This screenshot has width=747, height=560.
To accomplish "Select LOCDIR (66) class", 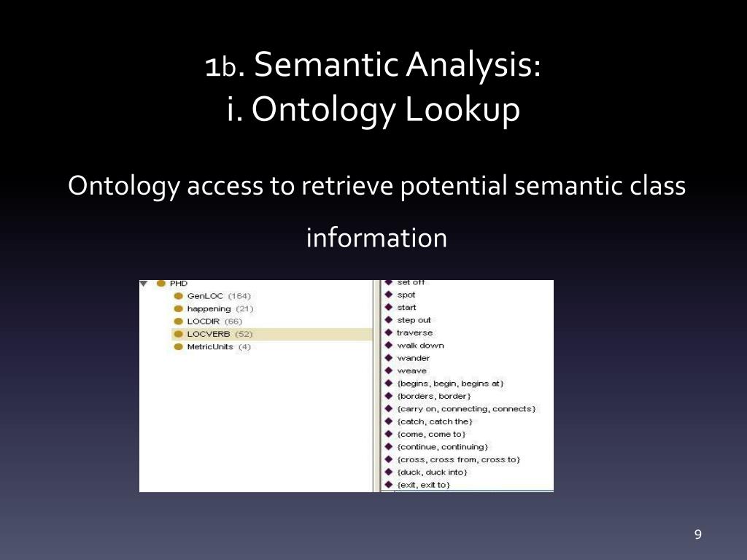I will [214, 322].
